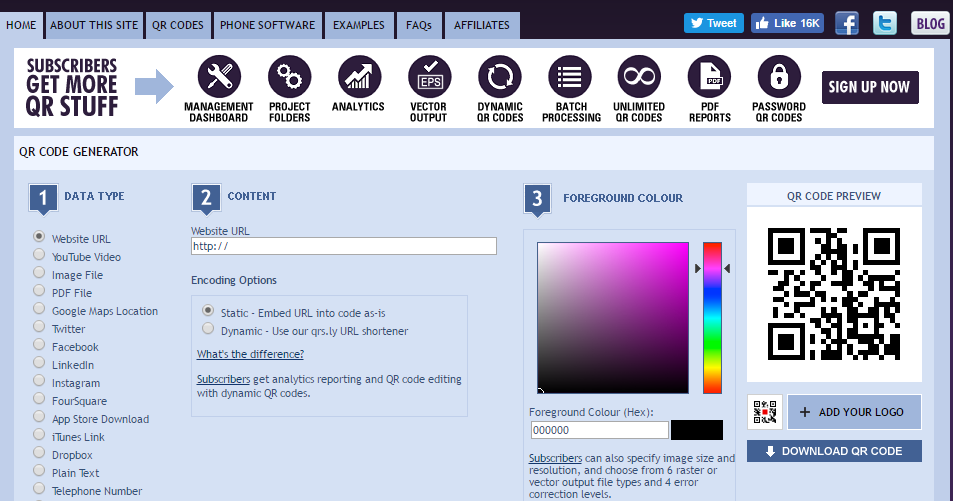
Task: Pick a shade in the colour square
Action: (613, 318)
